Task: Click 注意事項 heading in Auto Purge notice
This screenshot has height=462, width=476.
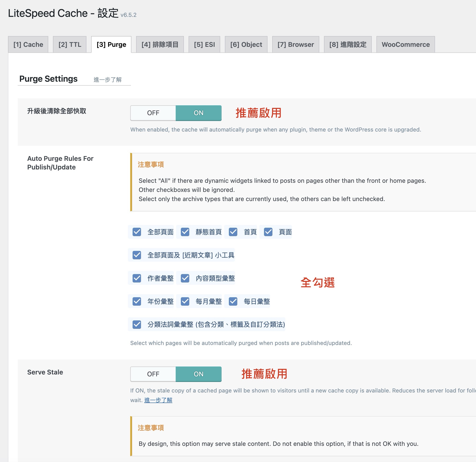Action: point(151,165)
